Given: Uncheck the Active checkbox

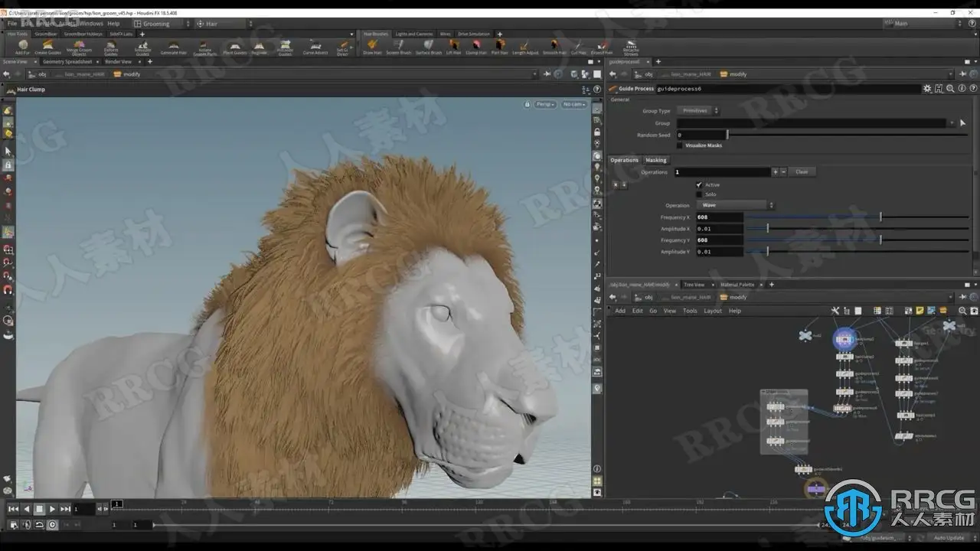Looking at the screenshot, I should click(699, 185).
